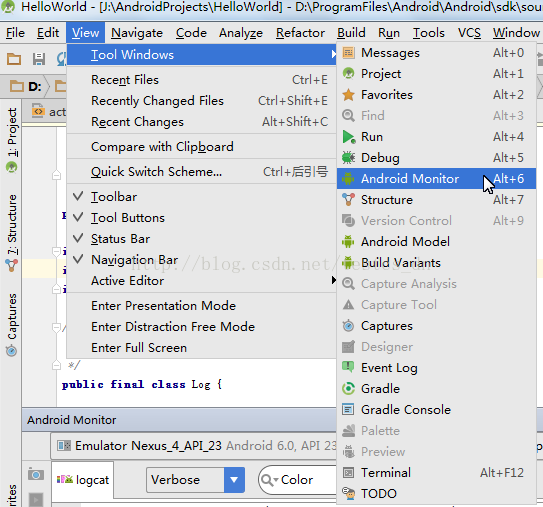Image resolution: width=543 pixels, height=507 pixels.
Task: Click the Messages tool window icon
Action: 348,53
